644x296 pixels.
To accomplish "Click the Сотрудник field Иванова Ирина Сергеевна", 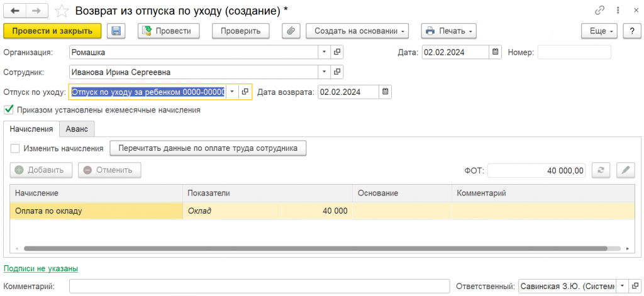I will 194,72.
